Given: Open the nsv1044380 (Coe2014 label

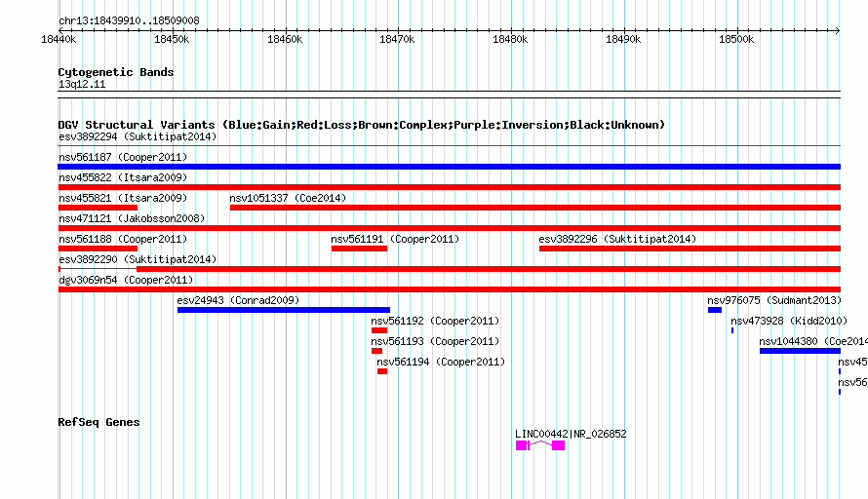Looking at the screenshot, I should tap(813, 341).
